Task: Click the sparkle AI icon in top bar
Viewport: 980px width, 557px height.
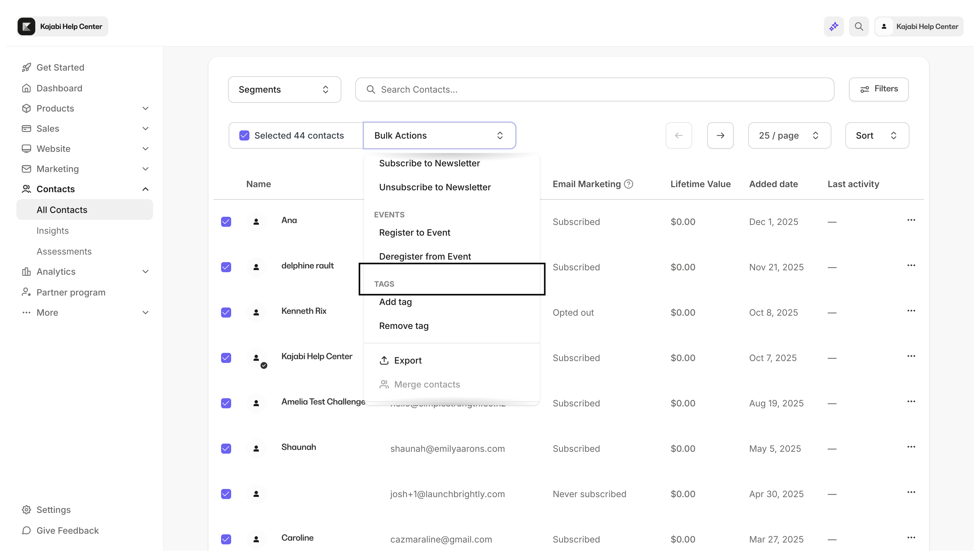Action: pos(834,26)
